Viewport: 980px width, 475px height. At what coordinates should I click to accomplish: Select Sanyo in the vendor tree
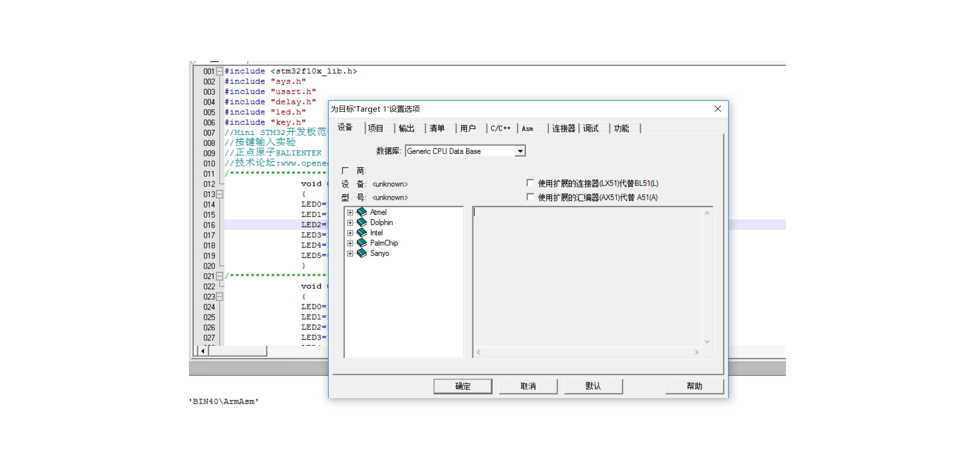pos(379,253)
